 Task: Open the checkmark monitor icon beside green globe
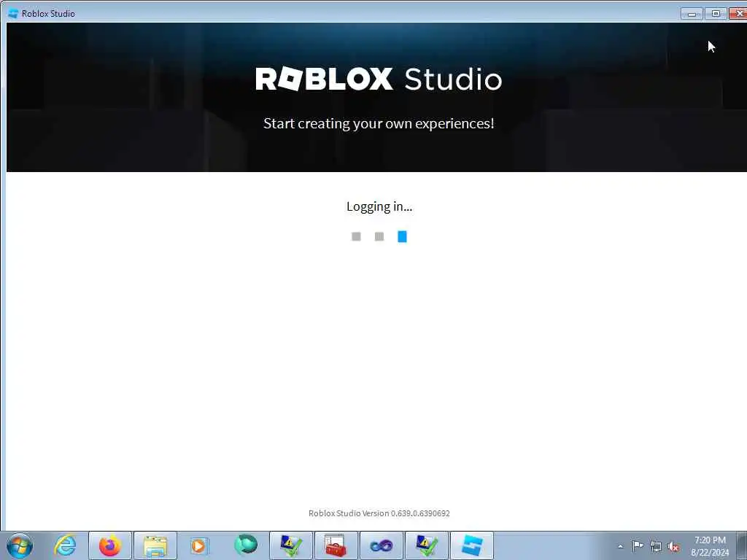click(x=290, y=545)
